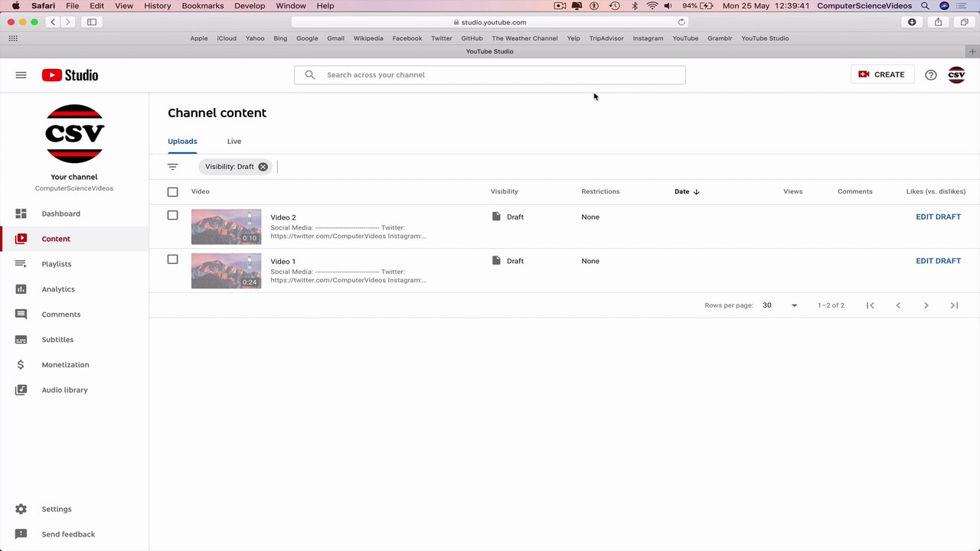Click the Video 2 thumbnail
Image resolution: width=980 pixels, height=551 pixels.
pos(226,227)
